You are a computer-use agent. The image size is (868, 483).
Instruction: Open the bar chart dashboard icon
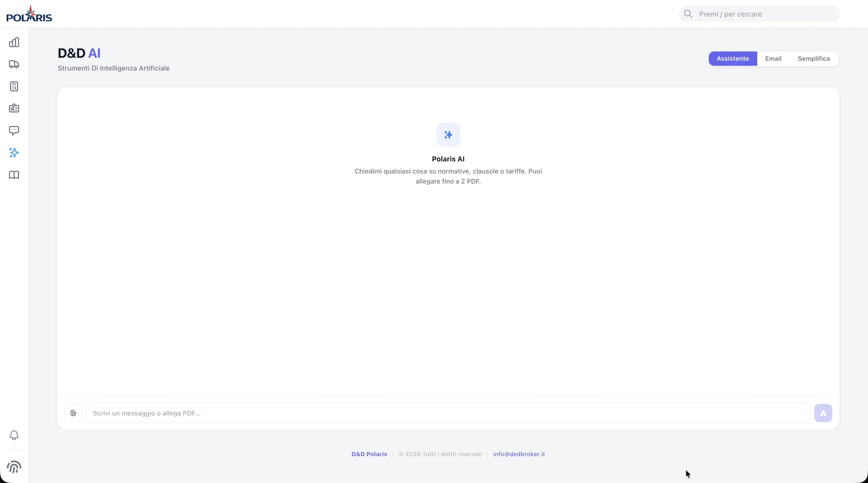(x=14, y=42)
